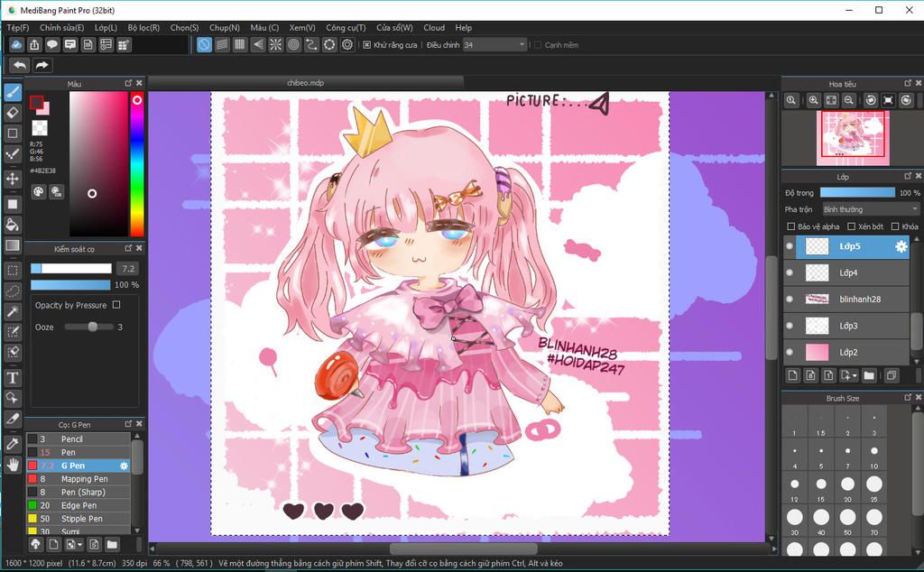The image size is (924, 572).
Task: Open Lớp5 layer settings gear
Action: (901, 247)
